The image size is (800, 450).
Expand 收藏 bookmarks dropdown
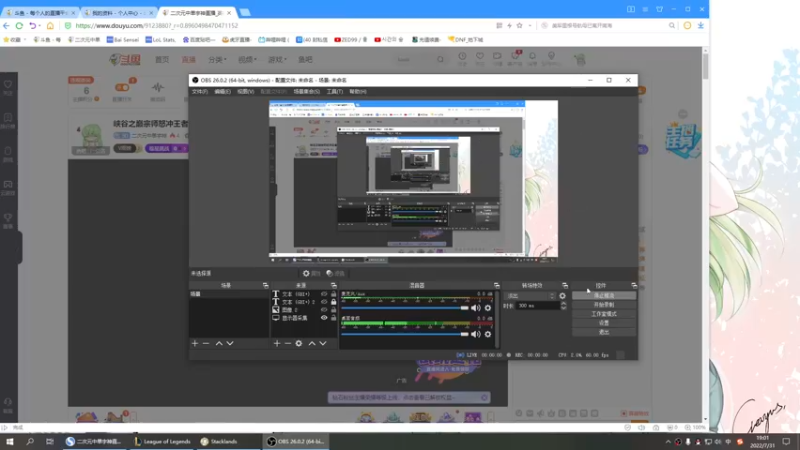[25, 39]
